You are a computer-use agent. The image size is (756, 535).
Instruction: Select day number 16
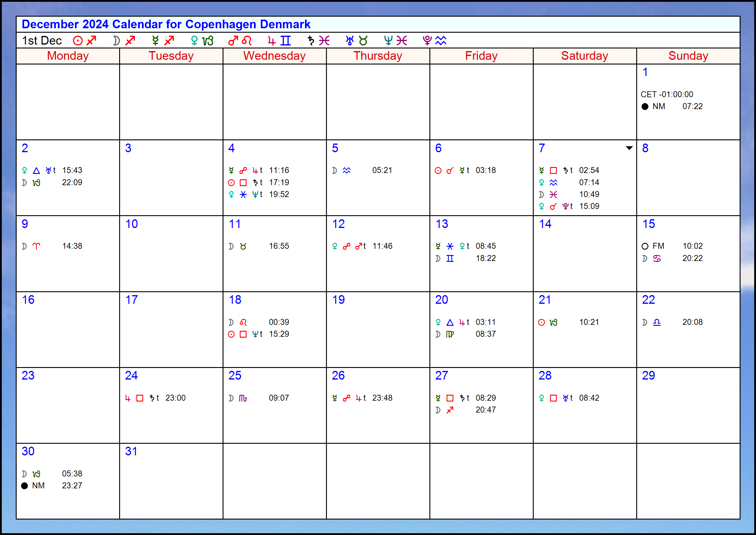pyautogui.click(x=28, y=300)
